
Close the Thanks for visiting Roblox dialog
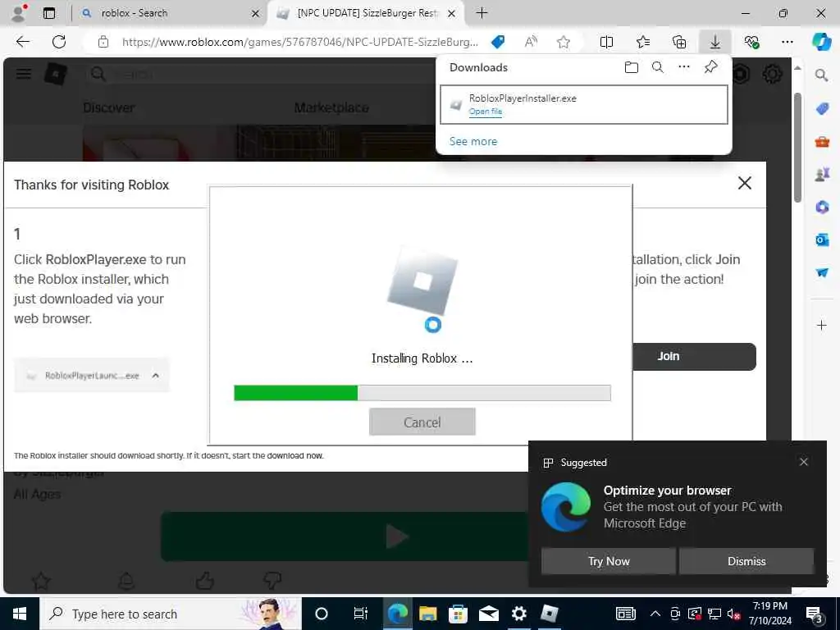point(745,183)
